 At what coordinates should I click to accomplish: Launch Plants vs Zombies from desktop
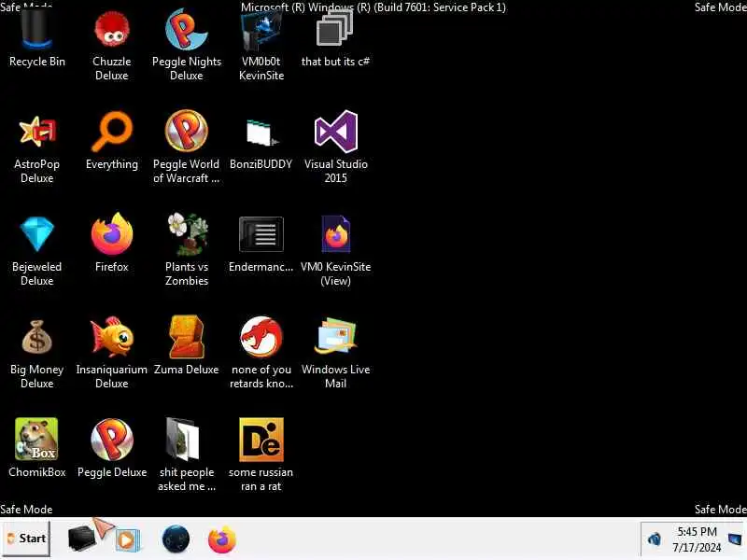tap(187, 234)
